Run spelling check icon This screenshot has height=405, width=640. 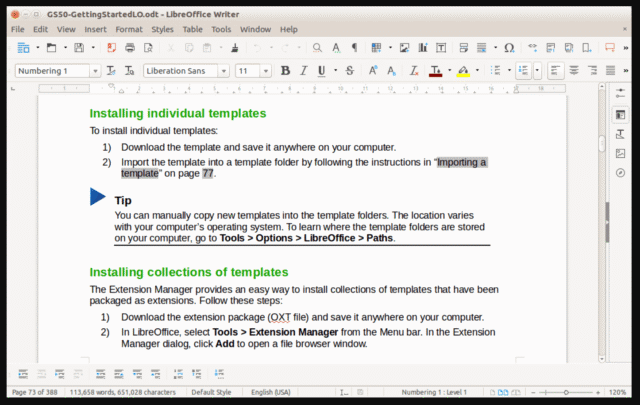point(336,48)
